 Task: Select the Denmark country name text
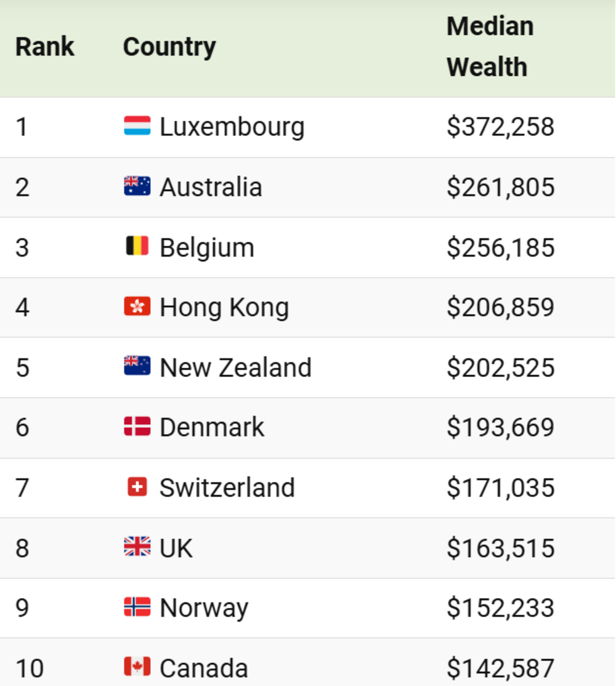pyautogui.click(x=212, y=427)
